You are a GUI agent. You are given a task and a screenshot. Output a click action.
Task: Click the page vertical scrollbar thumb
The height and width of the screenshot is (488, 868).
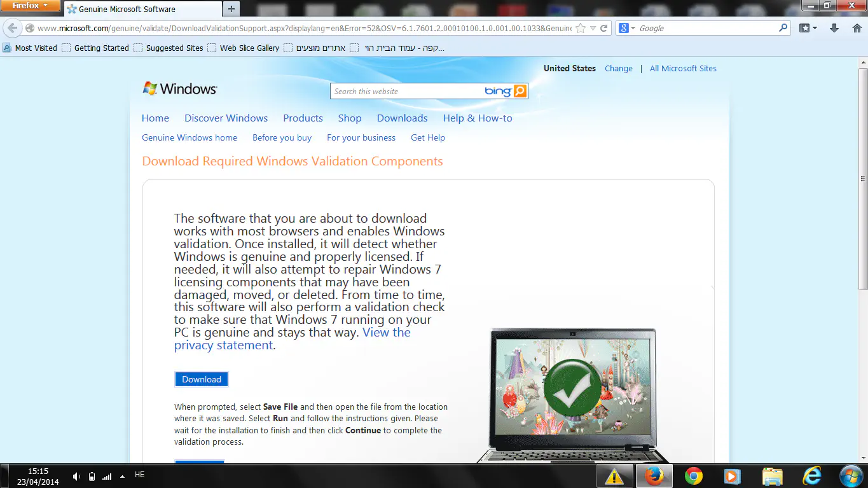862,178
